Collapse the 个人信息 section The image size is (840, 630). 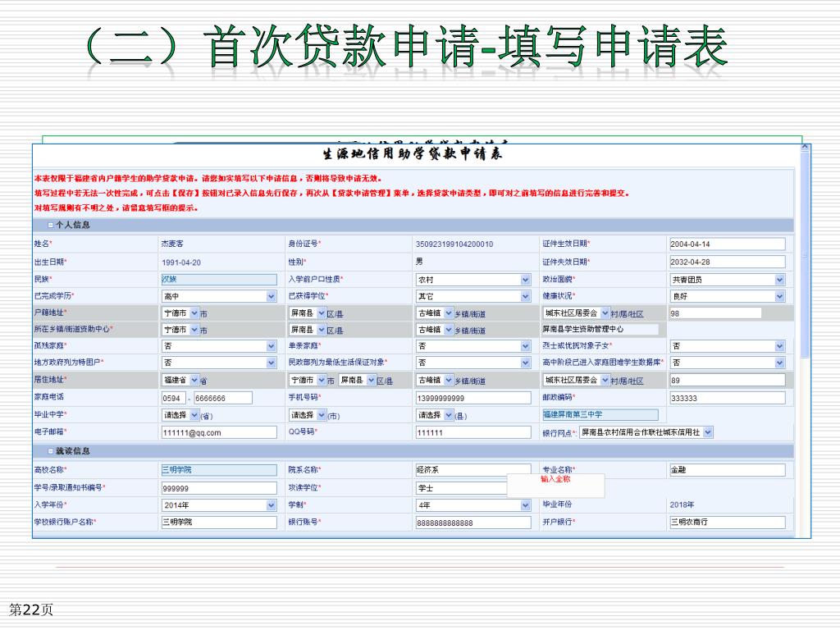[x=51, y=226]
